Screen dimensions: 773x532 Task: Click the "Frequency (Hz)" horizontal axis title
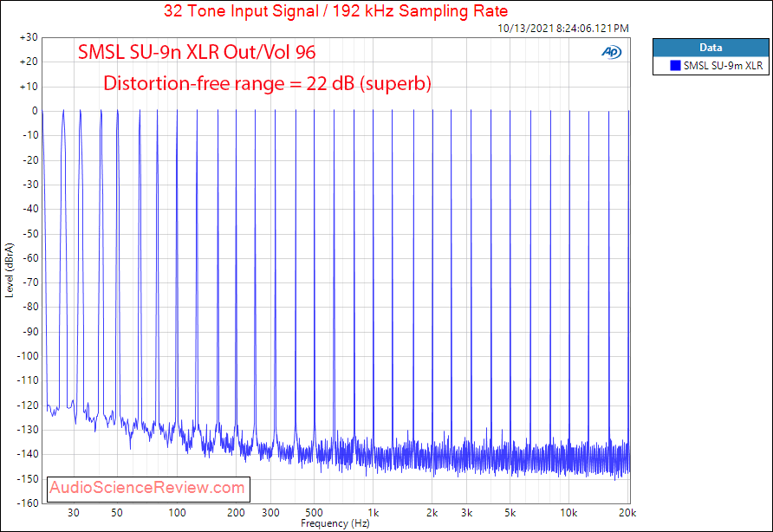pos(335,523)
